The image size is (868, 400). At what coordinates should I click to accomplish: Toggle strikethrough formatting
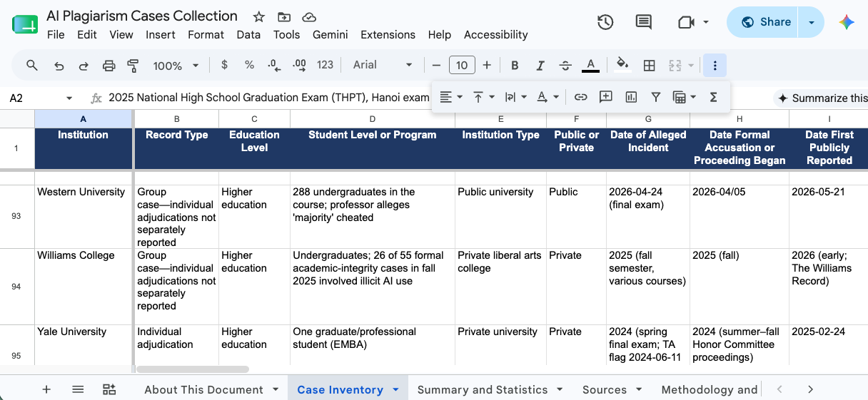pos(565,66)
